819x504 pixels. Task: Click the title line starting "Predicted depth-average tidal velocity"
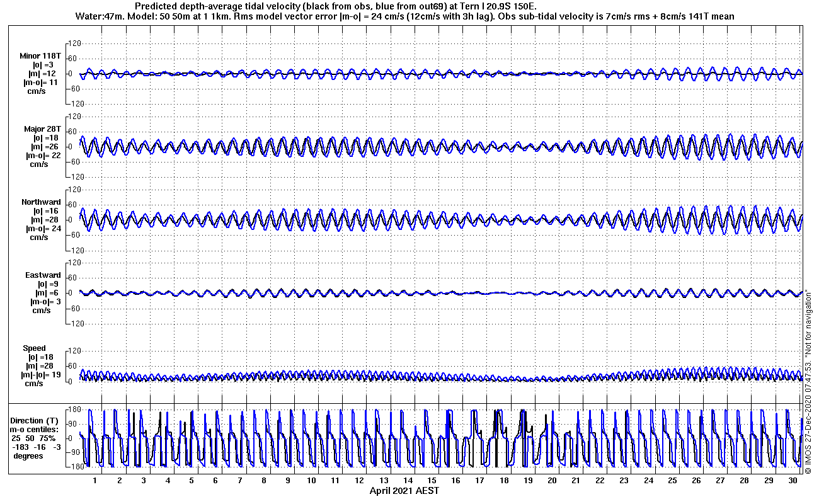coord(336,6)
